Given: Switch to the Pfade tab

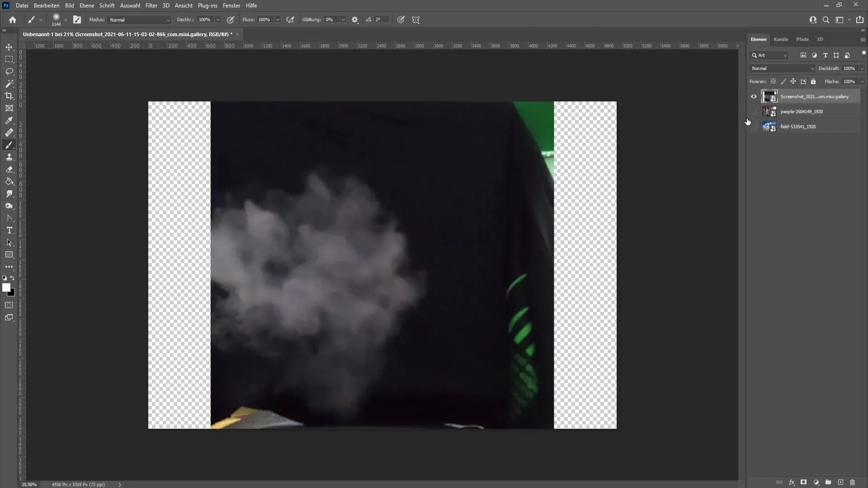Looking at the screenshot, I should click(x=802, y=39).
